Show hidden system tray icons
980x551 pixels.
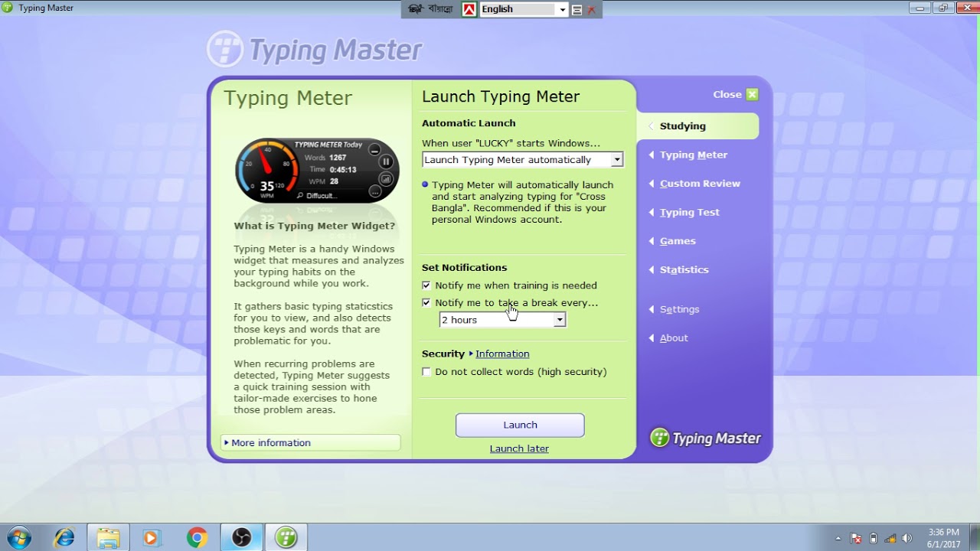coord(838,539)
